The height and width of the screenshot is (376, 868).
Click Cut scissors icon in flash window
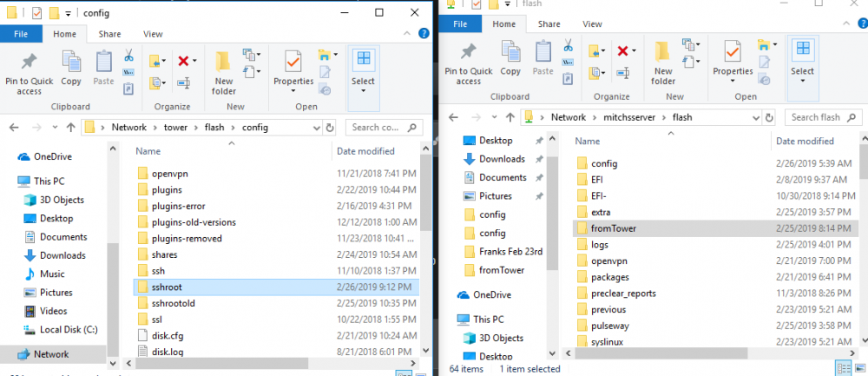click(x=568, y=45)
